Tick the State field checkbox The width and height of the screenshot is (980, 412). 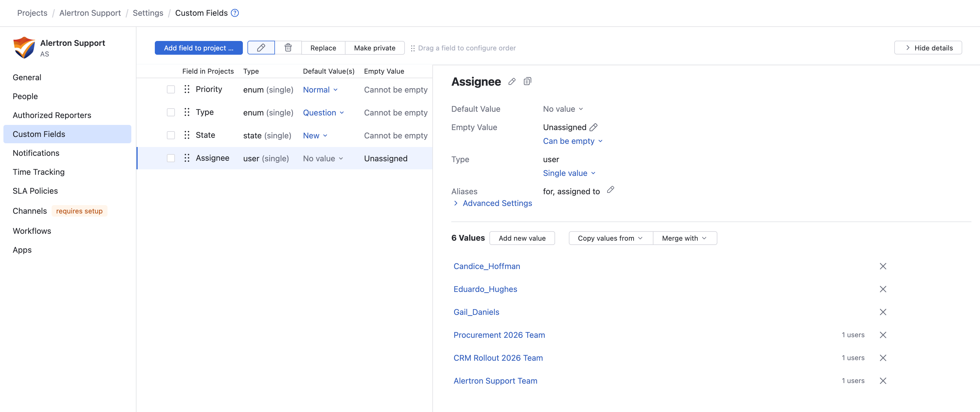[x=171, y=135]
